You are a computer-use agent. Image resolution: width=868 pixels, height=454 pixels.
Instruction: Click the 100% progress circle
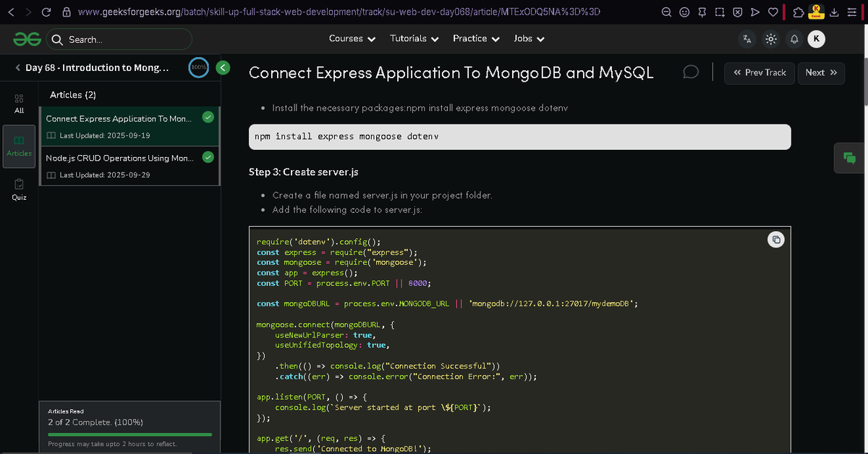coord(198,67)
